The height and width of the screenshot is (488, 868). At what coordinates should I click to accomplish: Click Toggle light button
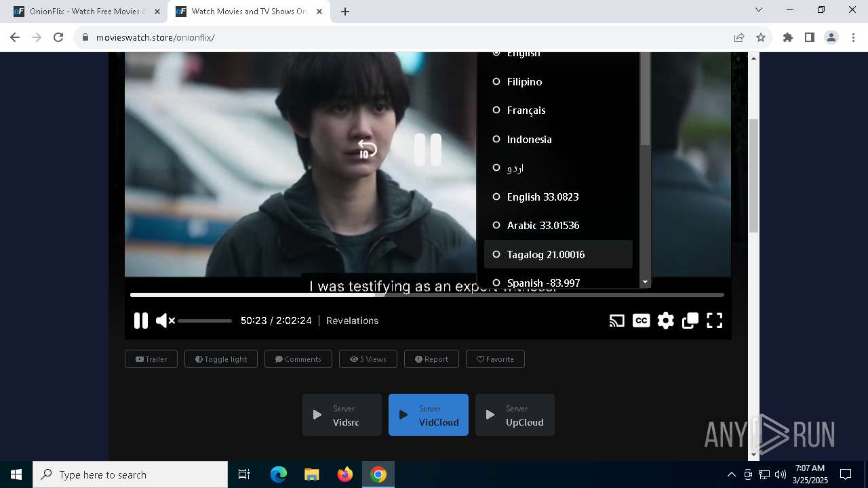pyautogui.click(x=221, y=359)
